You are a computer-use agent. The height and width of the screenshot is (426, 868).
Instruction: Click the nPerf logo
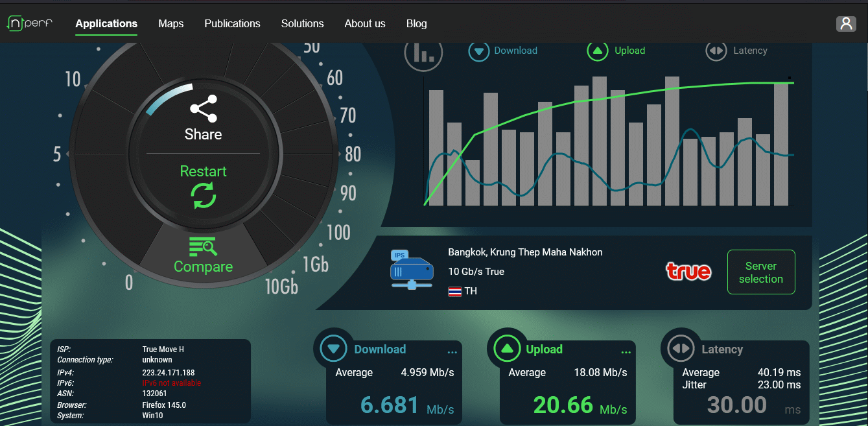29,23
